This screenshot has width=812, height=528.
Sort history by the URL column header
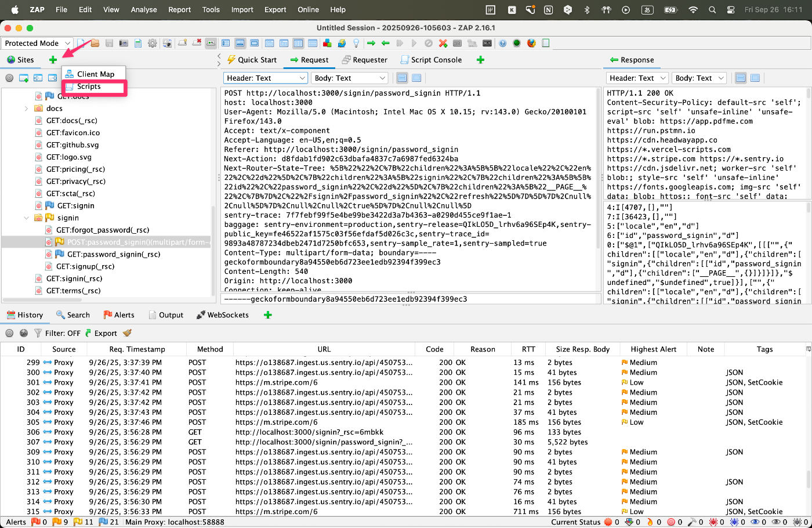[324, 349]
